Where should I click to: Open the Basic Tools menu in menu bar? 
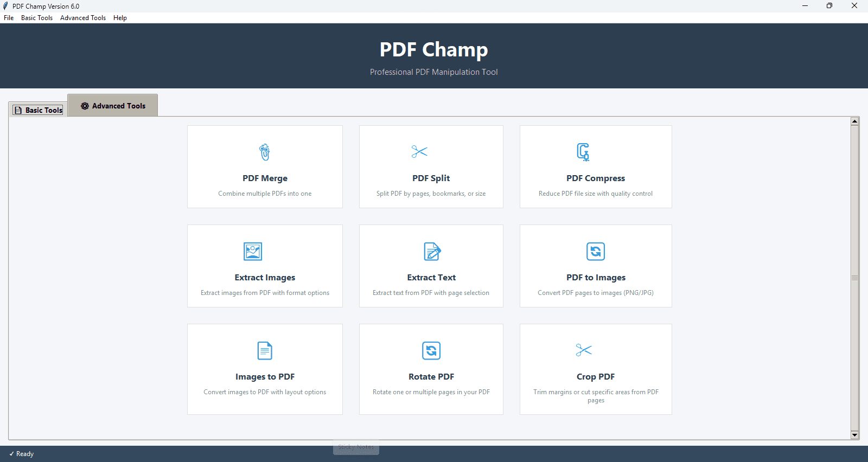[37, 18]
